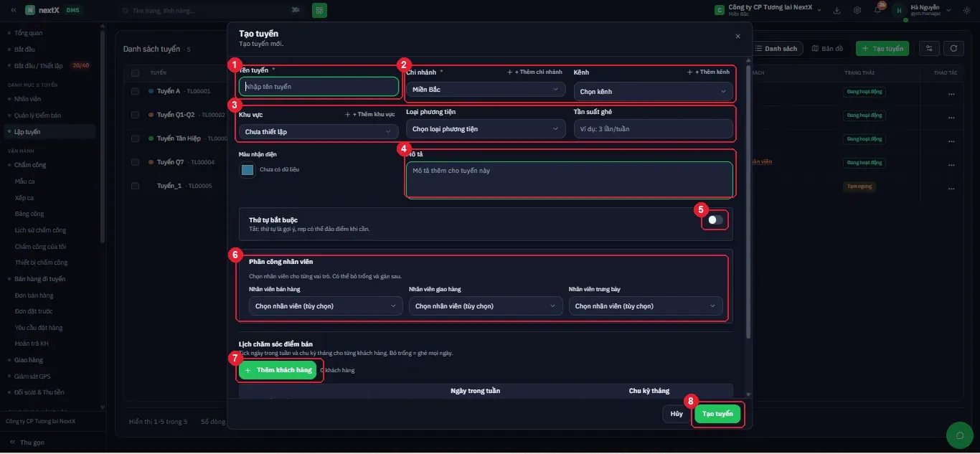Open the filter sliders icon button

[930, 48]
